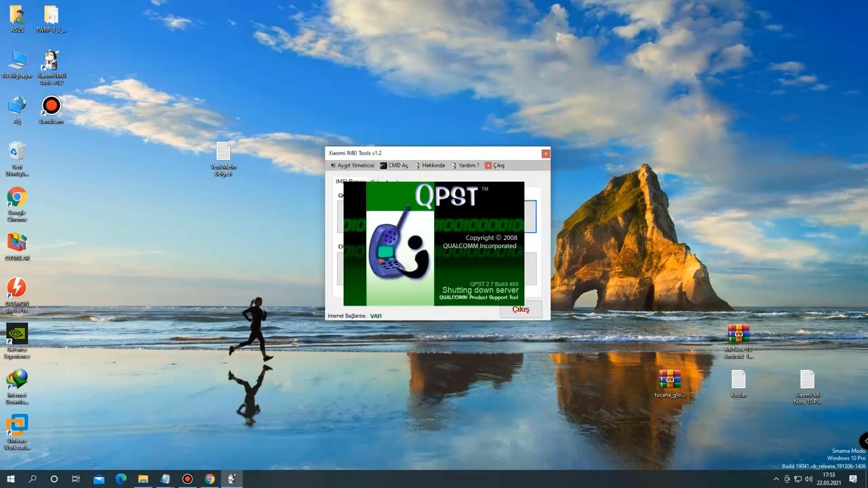Launch Microsoft Edge from the taskbar
The image size is (868, 488).
tap(121, 479)
